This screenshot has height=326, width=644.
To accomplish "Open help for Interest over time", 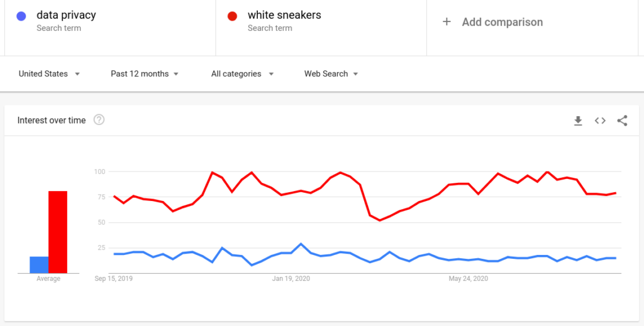I will click(x=99, y=120).
